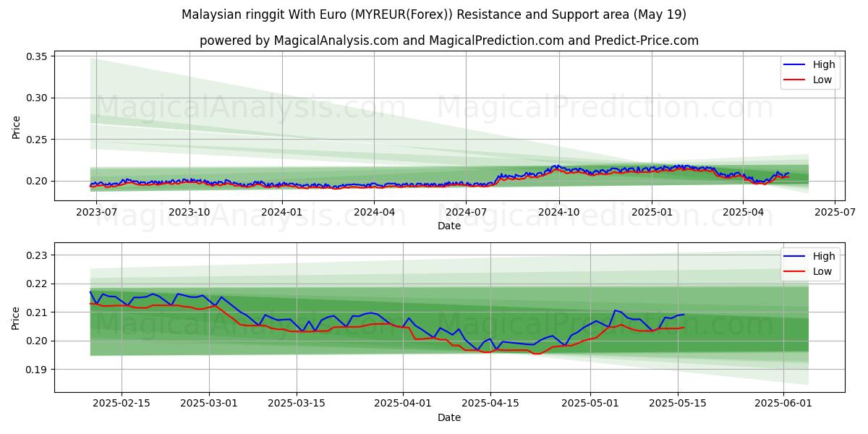The width and height of the screenshot is (868, 434).
Task: Click the 2023-10 date tick
Action: [x=190, y=213]
